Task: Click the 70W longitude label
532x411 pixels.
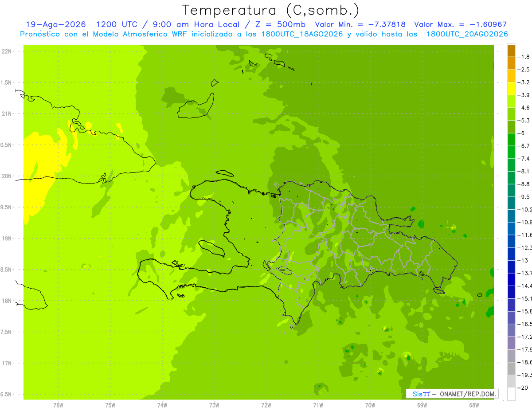Action: tap(370, 405)
